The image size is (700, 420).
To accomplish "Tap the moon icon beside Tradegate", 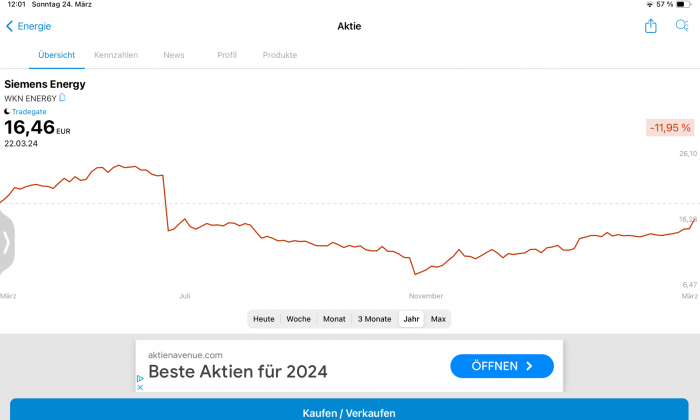I will click(x=7, y=112).
